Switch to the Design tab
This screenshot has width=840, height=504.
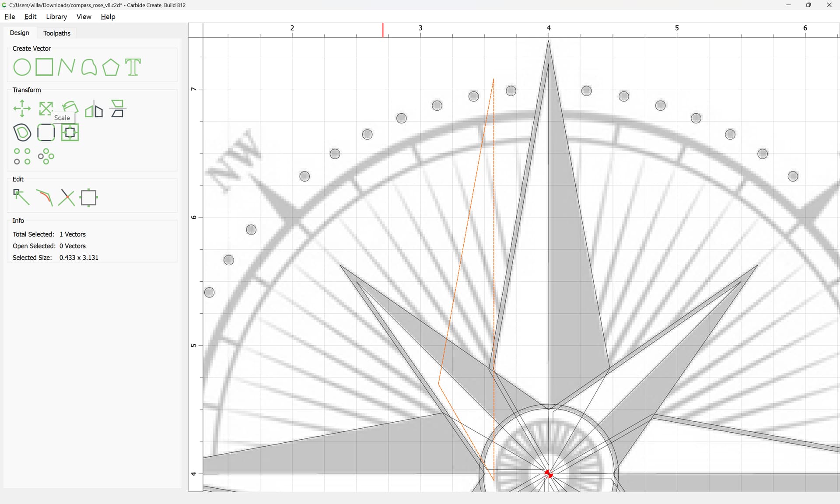[19, 33]
